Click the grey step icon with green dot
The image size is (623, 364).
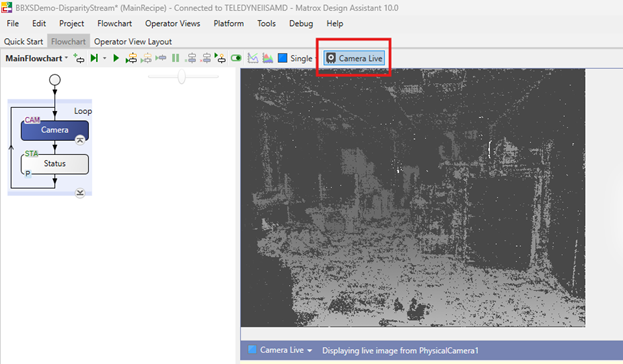coord(191,58)
